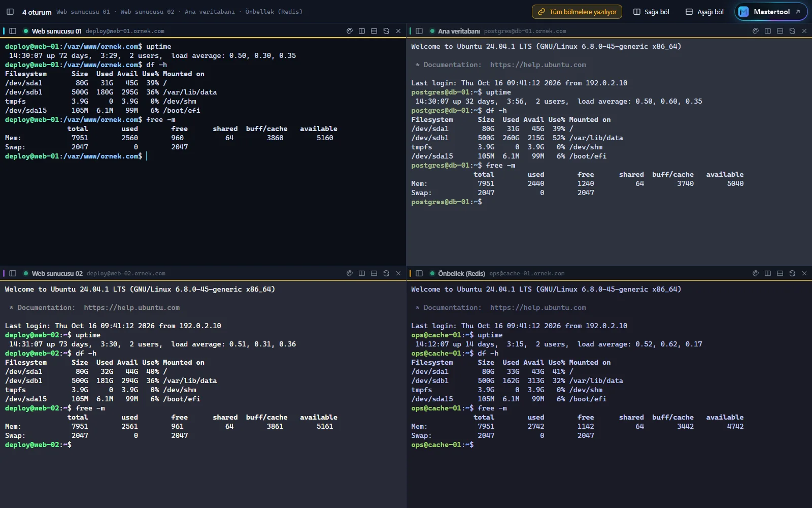Image resolution: width=812 pixels, height=508 pixels.
Task: Select the Web sunucusu 01 pane title
Action: (x=56, y=31)
